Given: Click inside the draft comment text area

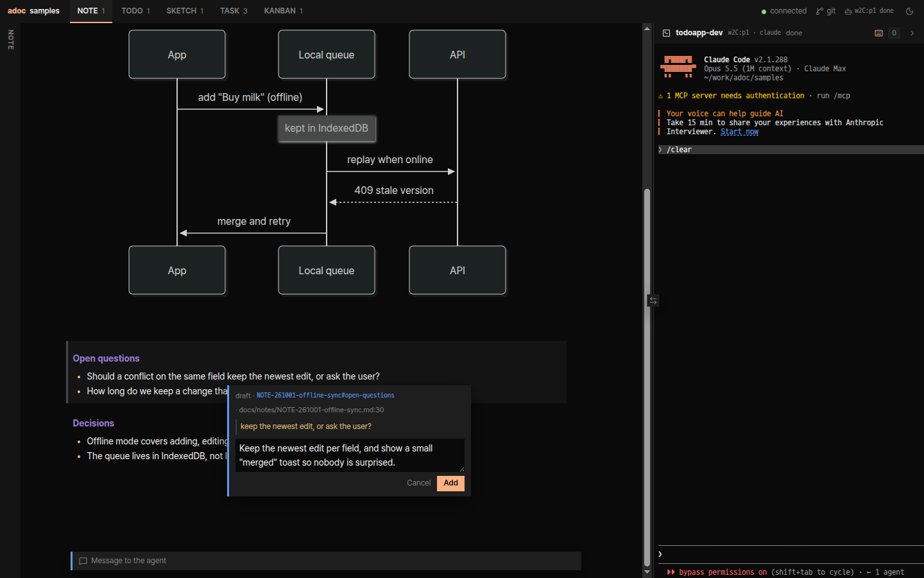Looking at the screenshot, I should point(350,455).
